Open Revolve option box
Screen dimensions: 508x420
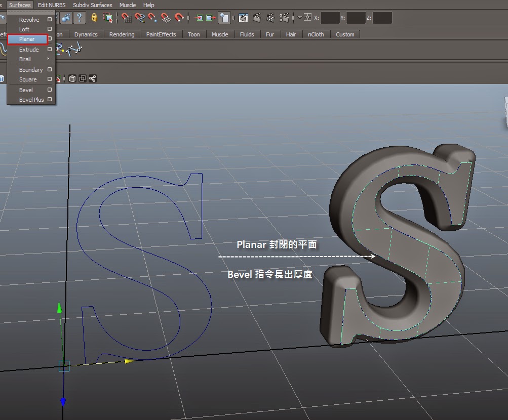(50, 19)
